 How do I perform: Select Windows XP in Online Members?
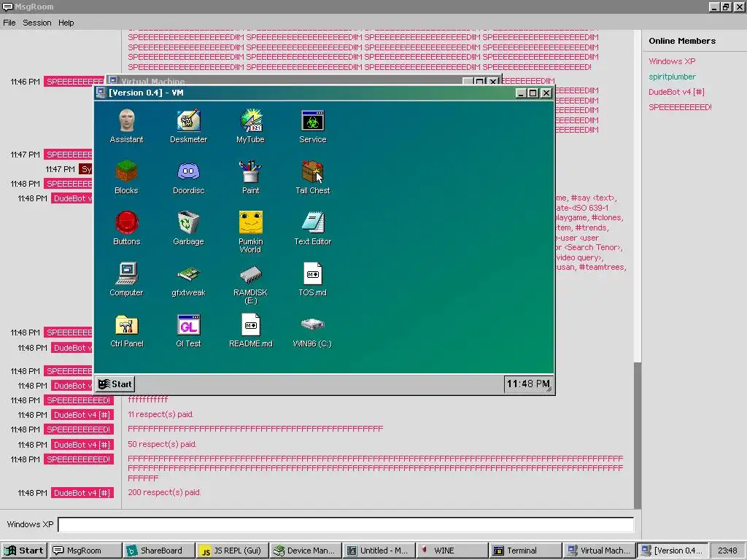672,61
